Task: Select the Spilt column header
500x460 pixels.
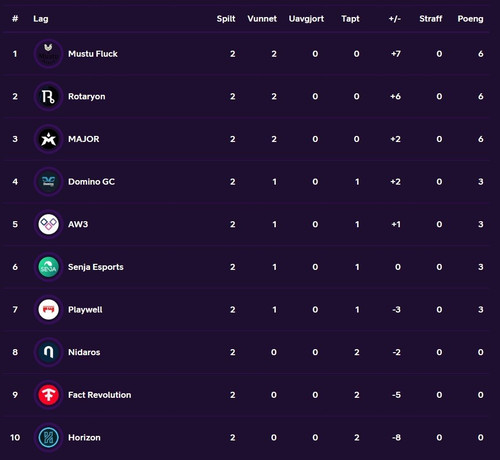Action: 226,19
